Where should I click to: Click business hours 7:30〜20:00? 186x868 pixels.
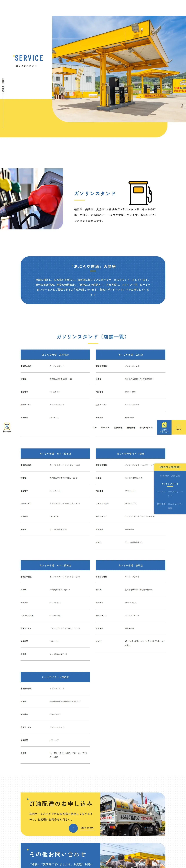point(54,641)
